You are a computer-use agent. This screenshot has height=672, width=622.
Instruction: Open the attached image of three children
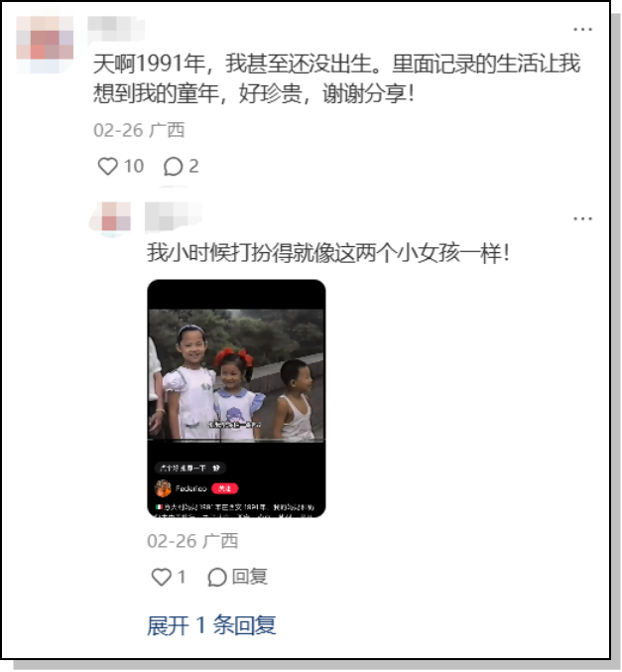coord(236,399)
